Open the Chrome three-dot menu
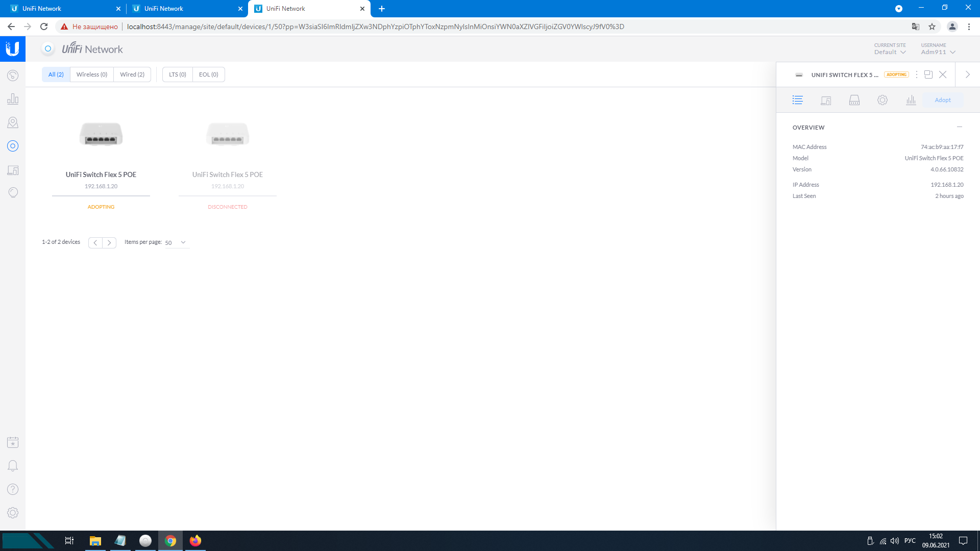The image size is (980, 551). pyautogui.click(x=969, y=27)
